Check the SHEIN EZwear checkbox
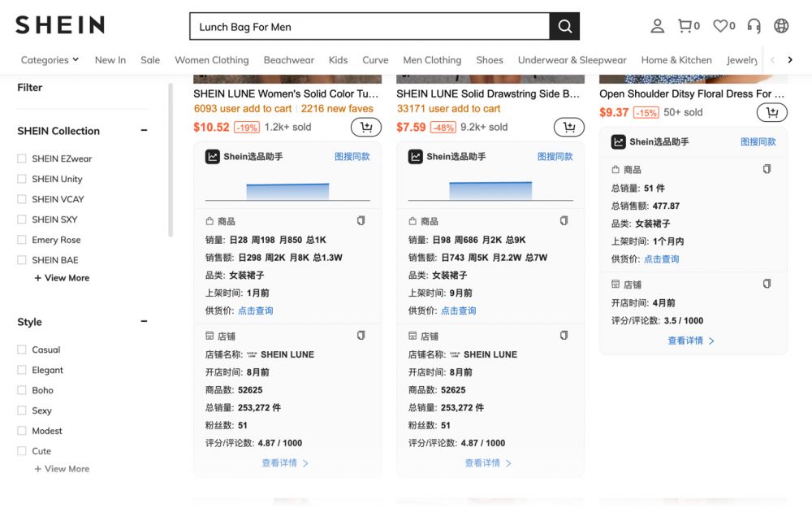The width and height of the screenshot is (812, 508). click(22, 158)
